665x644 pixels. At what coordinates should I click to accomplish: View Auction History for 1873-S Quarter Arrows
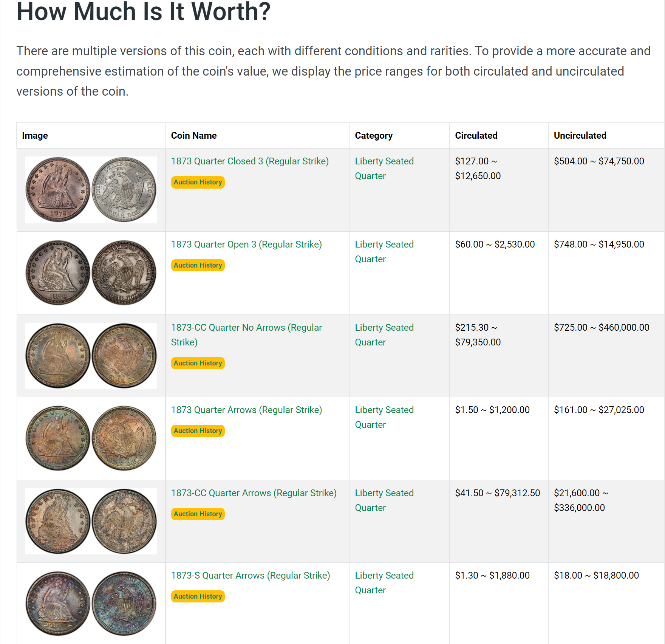click(198, 596)
